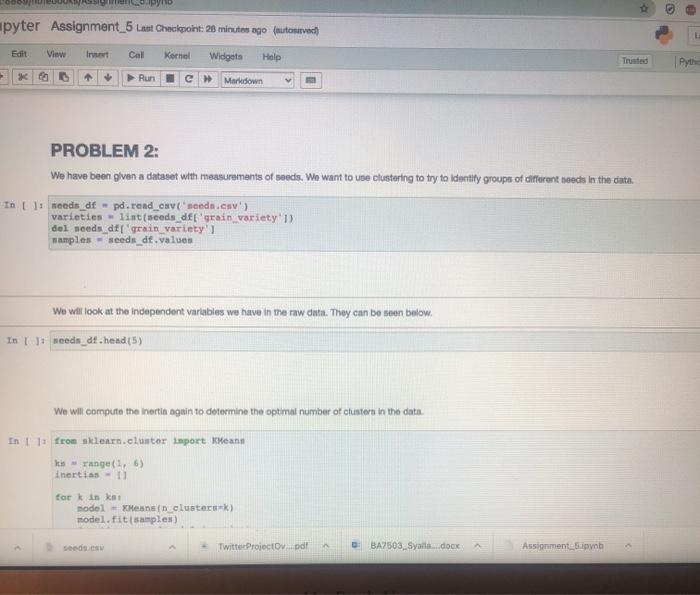Cut the selected cell with scissors icon
Image resolution: width=700 pixels, height=595 pixels.
pyautogui.click(x=22, y=77)
